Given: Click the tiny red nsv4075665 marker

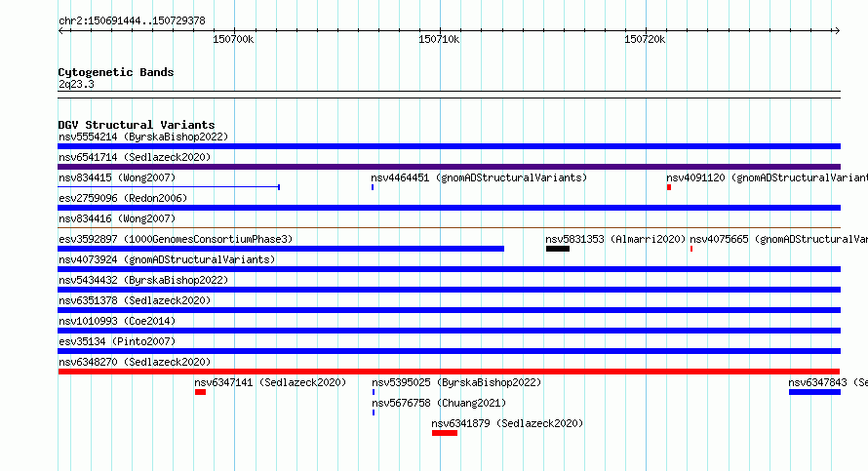Looking at the screenshot, I should (690, 249).
